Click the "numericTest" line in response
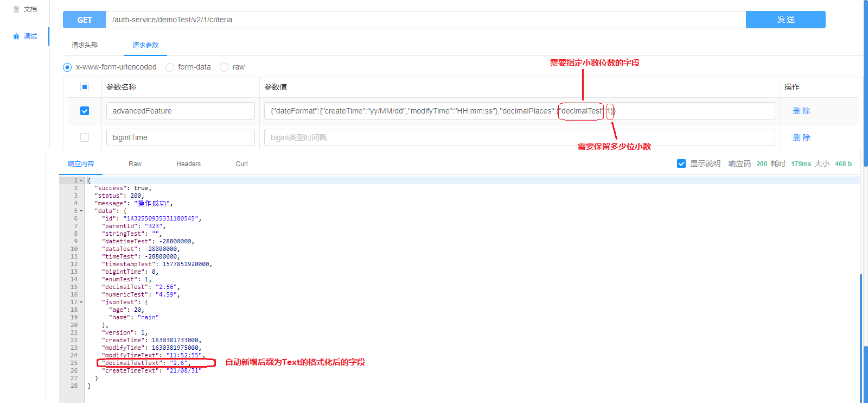This screenshot has height=403, width=868. point(141,294)
